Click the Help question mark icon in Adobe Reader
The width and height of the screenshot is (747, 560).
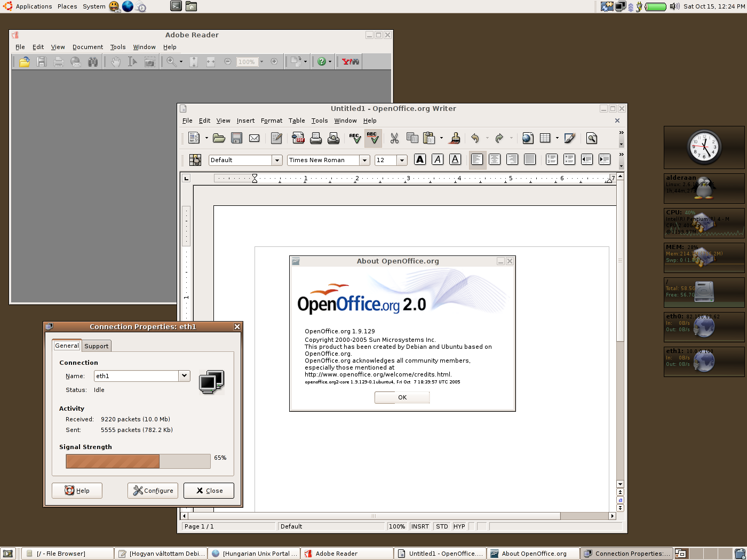322,62
